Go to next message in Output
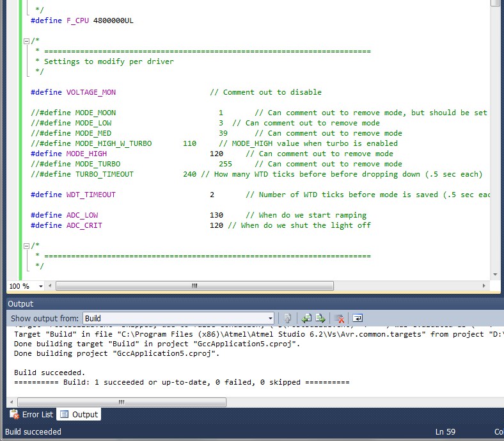The width and height of the screenshot is (504, 441). pos(320,319)
